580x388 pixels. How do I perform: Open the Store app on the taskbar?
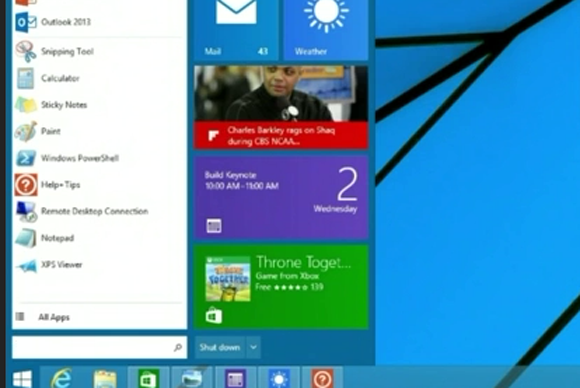148,378
